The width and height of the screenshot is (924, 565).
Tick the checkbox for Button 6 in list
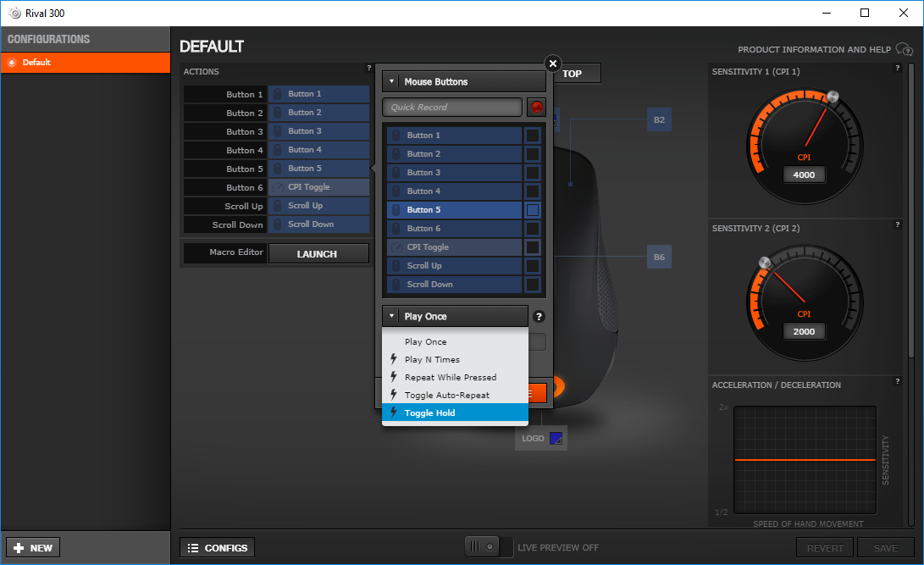[533, 229]
